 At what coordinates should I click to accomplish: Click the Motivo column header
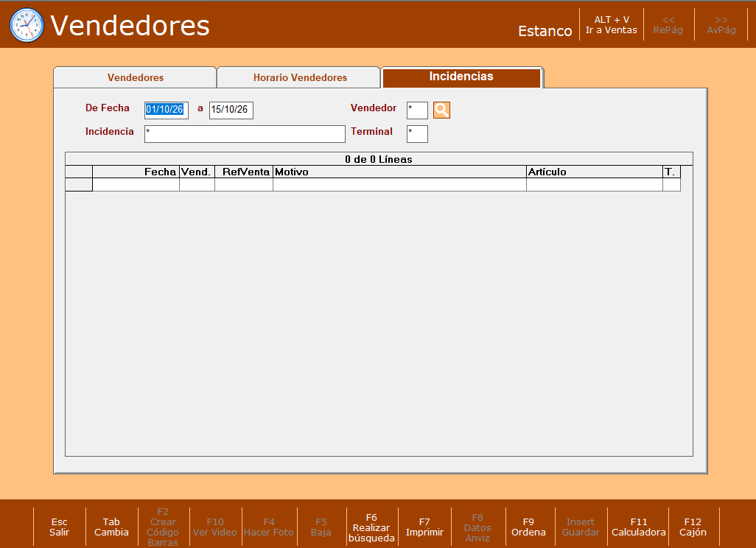point(399,172)
